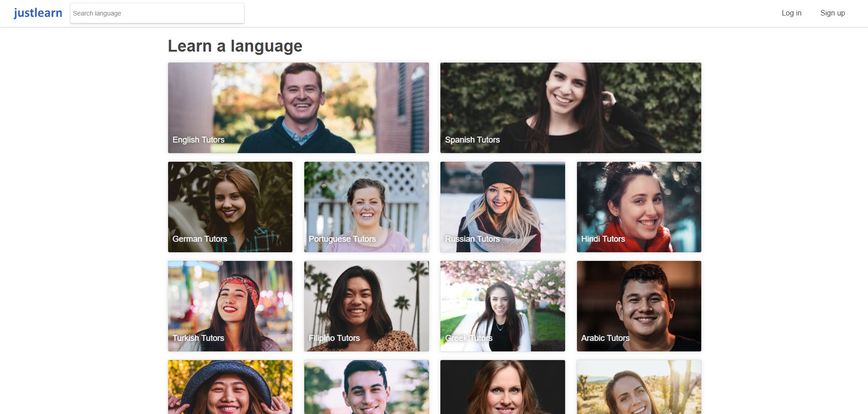Screen dimensions: 868x414
Task: Select the German Tutors thumbnail
Action: 230,207
